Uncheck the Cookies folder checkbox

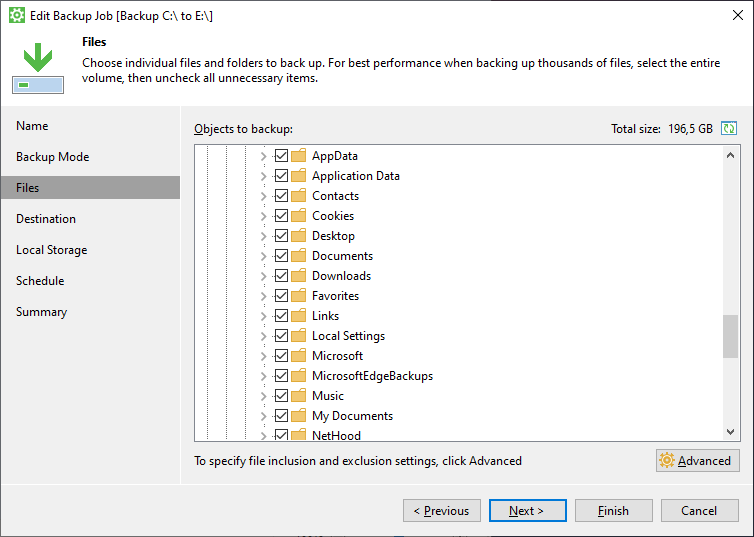tap(281, 216)
